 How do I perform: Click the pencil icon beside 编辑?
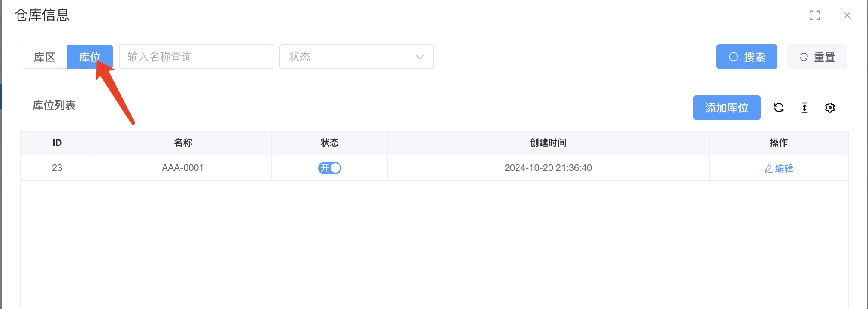coord(768,169)
